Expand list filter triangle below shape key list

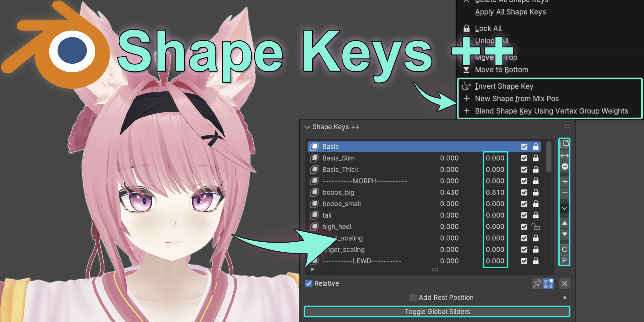312,269
